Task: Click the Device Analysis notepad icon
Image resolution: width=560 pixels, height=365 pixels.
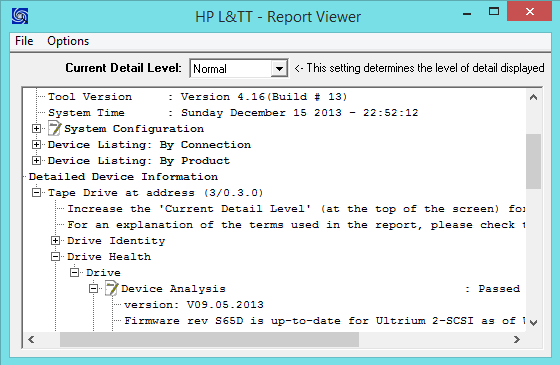Action: (x=111, y=288)
